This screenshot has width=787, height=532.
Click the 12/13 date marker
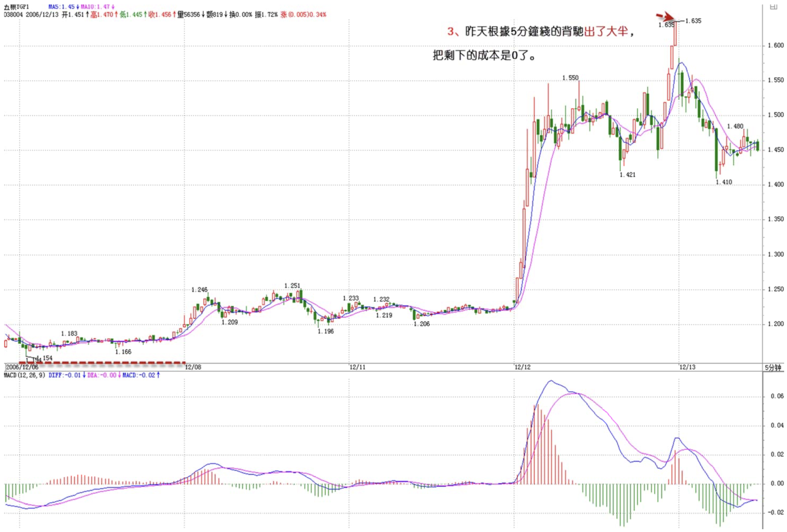pyautogui.click(x=687, y=367)
